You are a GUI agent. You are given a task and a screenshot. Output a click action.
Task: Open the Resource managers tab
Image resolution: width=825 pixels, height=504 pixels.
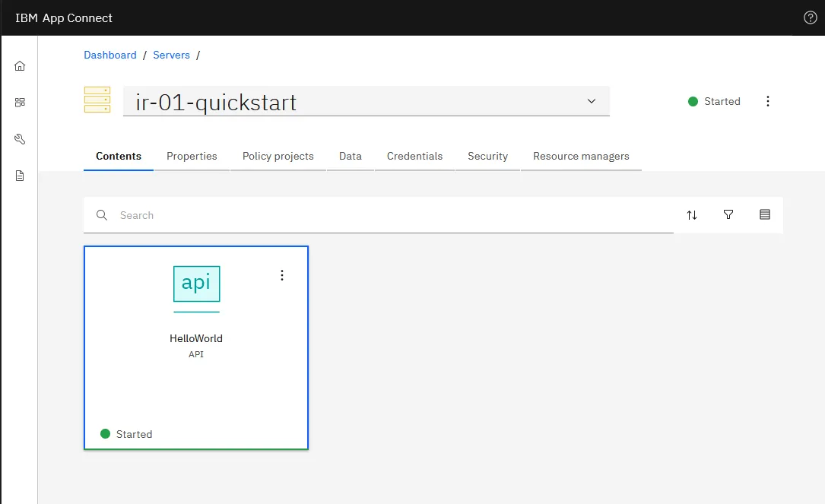coord(581,157)
